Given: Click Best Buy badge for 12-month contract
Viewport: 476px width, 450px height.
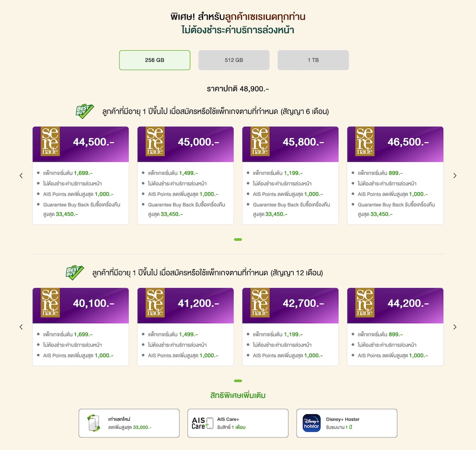Looking at the screenshot, I should (x=74, y=272).
